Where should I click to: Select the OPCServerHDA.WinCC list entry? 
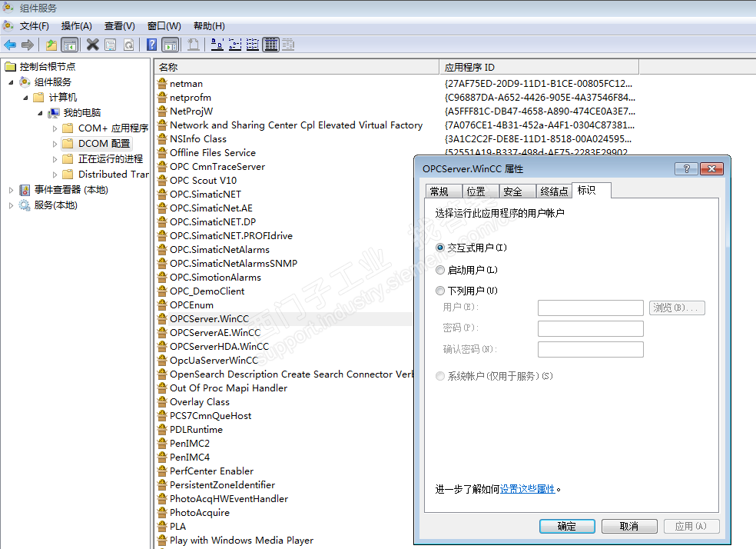tap(220, 346)
